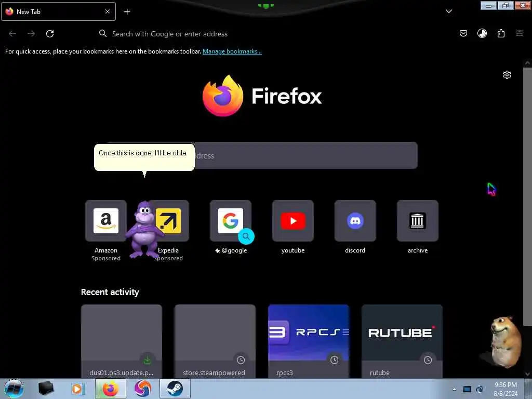Open the Firefox account profile icon
Image resolution: width=532 pixels, height=399 pixels.
click(482, 33)
